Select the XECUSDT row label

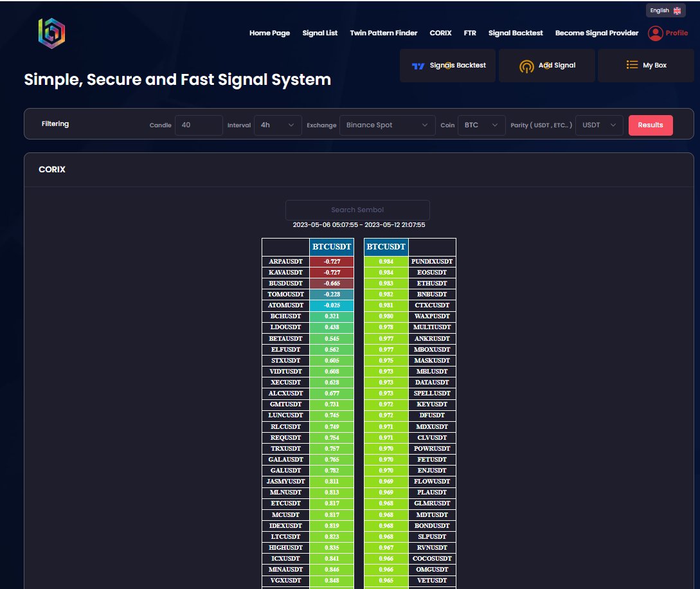[285, 382]
